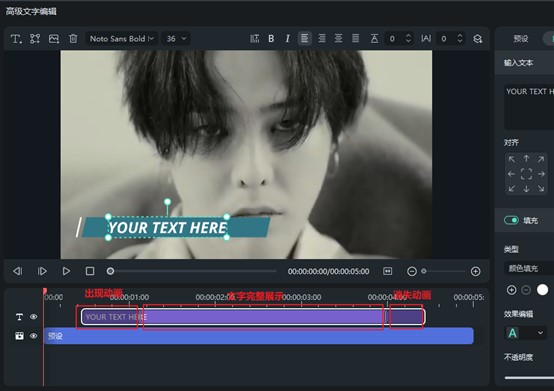Click the YOUR TEXT input box in panel
This screenshot has width=554, height=391.
coord(529,107)
